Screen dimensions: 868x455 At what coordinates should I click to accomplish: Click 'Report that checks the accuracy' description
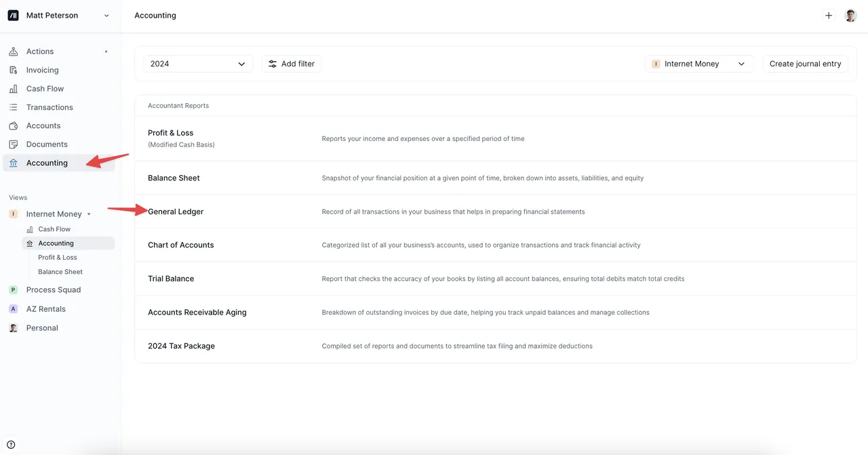coord(503,279)
